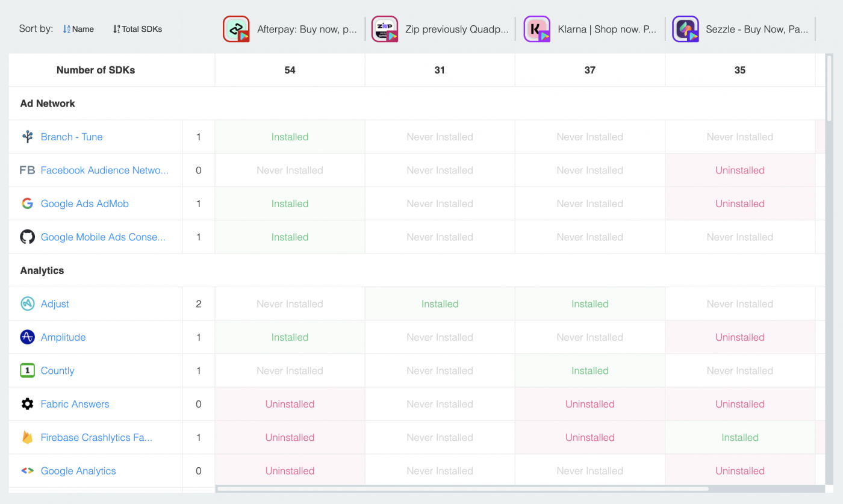Viewport: 843px width, 504px height.
Task: Click the Afterpay: Buy now app title
Action: (x=307, y=29)
